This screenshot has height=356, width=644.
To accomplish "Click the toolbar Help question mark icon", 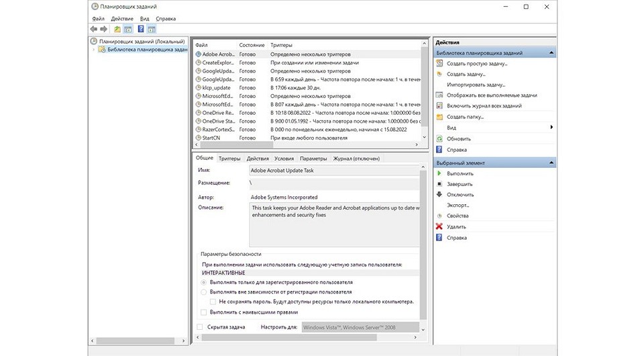I will (141, 30).
